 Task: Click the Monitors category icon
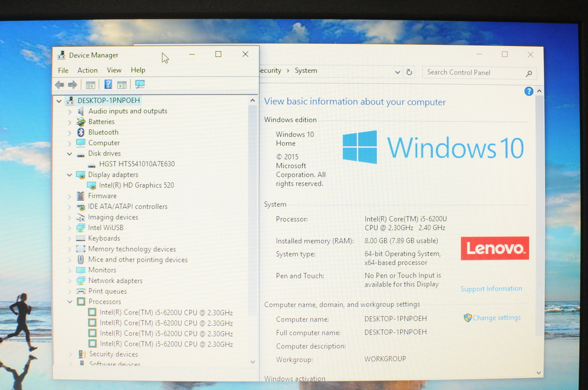[80, 270]
